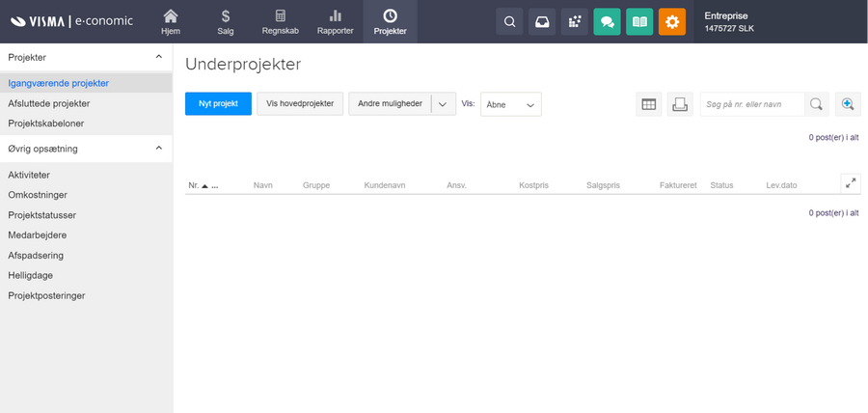The width and height of the screenshot is (868, 413).
Task: Open the orange settings gear icon
Action: click(672, 21)
